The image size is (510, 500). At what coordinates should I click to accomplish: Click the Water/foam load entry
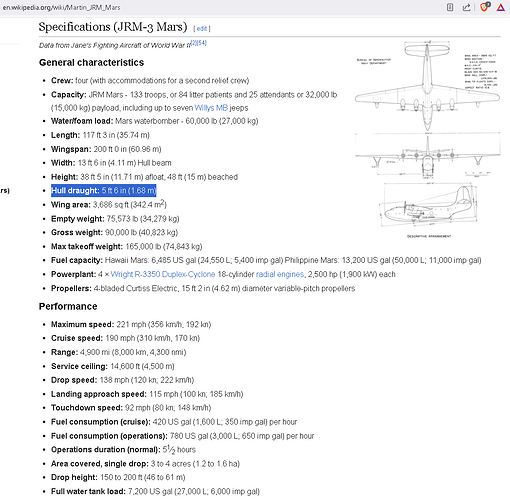[x=155, y=121]
